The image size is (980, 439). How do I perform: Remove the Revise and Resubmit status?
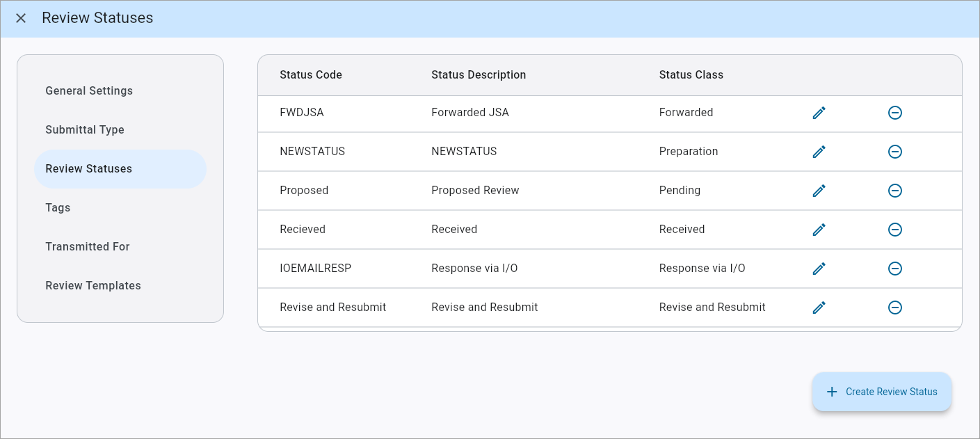[x=895, y=307]
